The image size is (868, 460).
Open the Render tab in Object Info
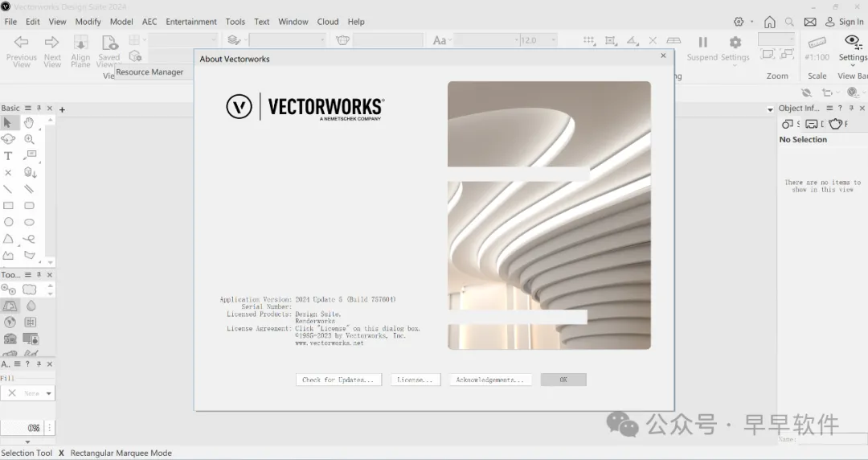tap(835, 124)
